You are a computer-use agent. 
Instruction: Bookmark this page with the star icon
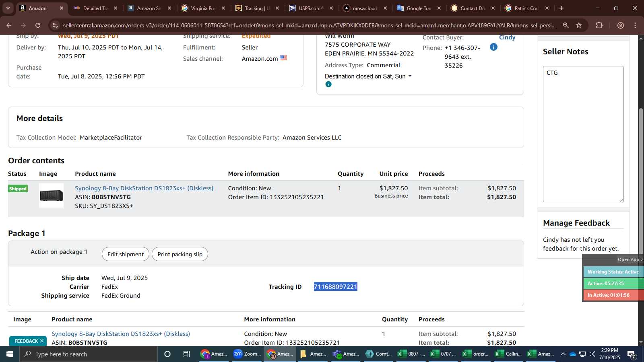579,25
